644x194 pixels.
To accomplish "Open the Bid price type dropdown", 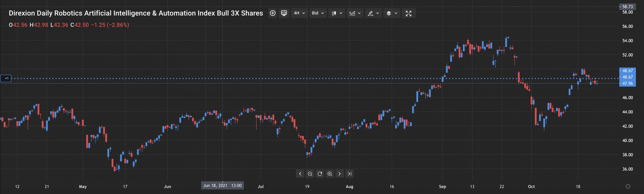I will (318, 13).
